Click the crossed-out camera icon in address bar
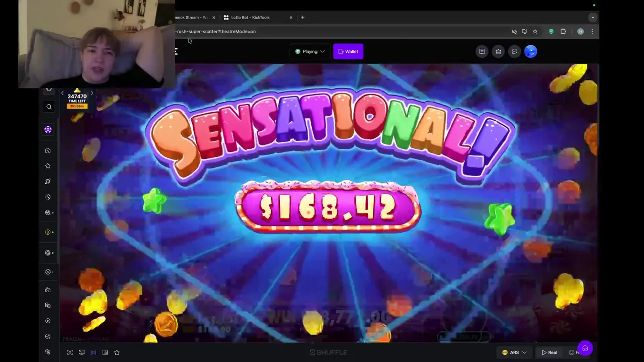644x362 pixels. tap(514, 31)
